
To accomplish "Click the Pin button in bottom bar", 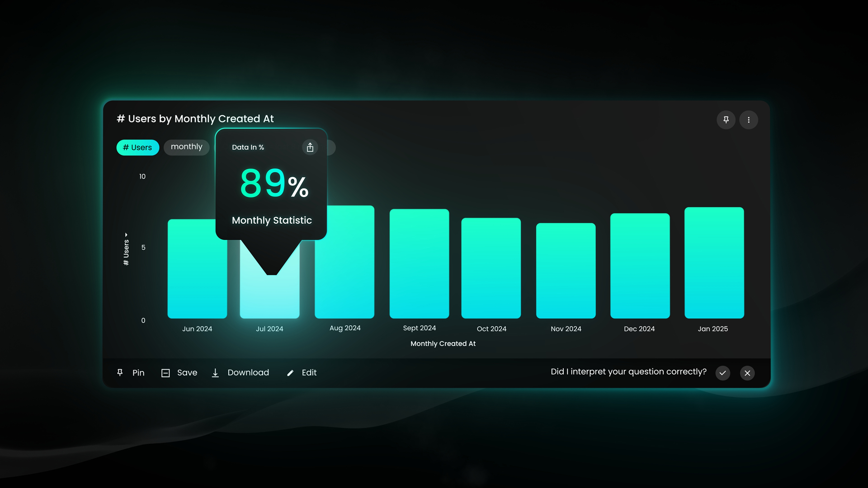I will point(131,373).
